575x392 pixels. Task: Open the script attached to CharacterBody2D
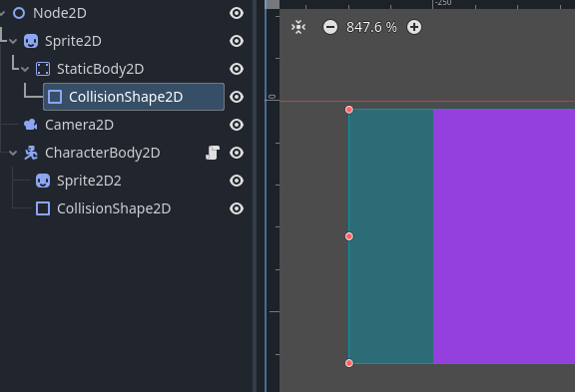(x=213, y=153)
